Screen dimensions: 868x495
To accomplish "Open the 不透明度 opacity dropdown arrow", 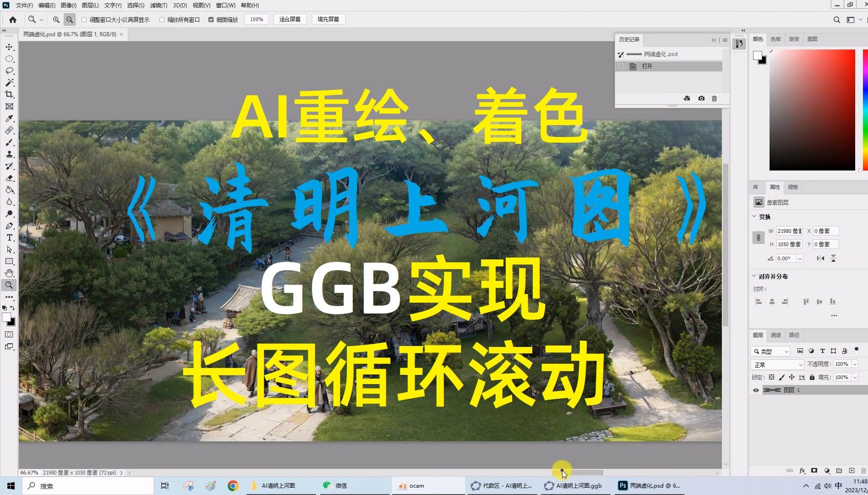I will pyautogui.click(x=855, y=364).
